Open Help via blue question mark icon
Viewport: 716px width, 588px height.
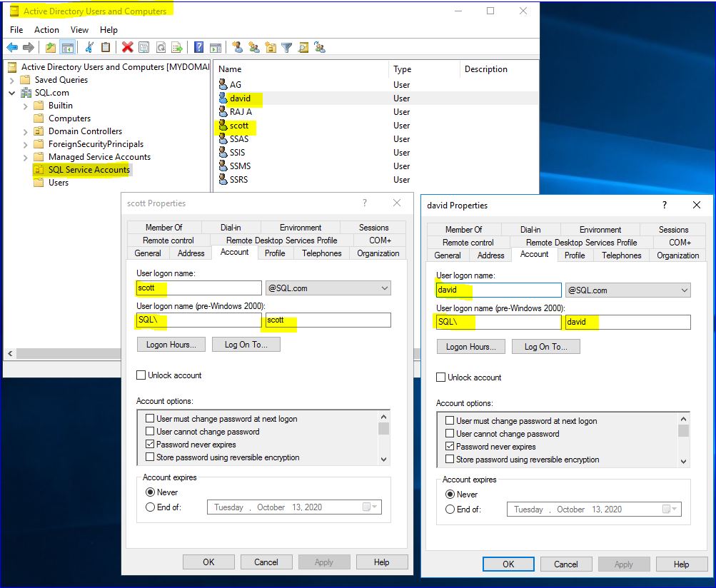[x=199, y=48]
